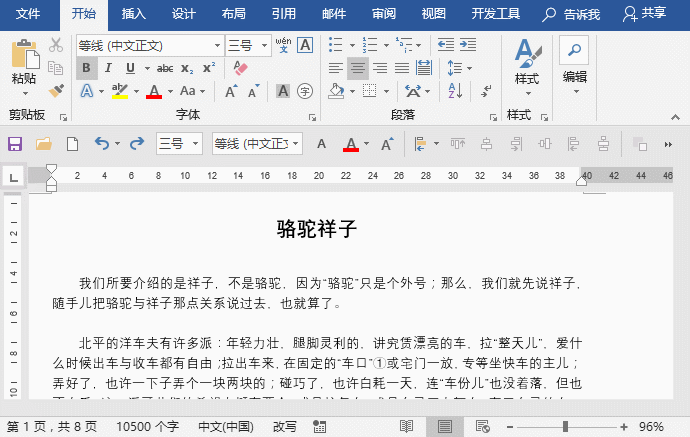Click the word count 10500 个字
690x437 pixels.
(x=147, y=426)
